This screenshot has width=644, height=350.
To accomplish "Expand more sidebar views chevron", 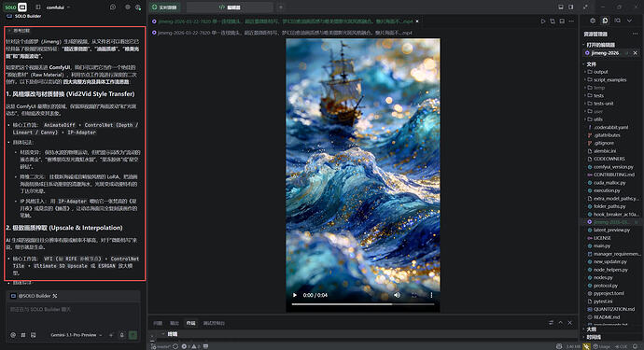I will point(630,21).
